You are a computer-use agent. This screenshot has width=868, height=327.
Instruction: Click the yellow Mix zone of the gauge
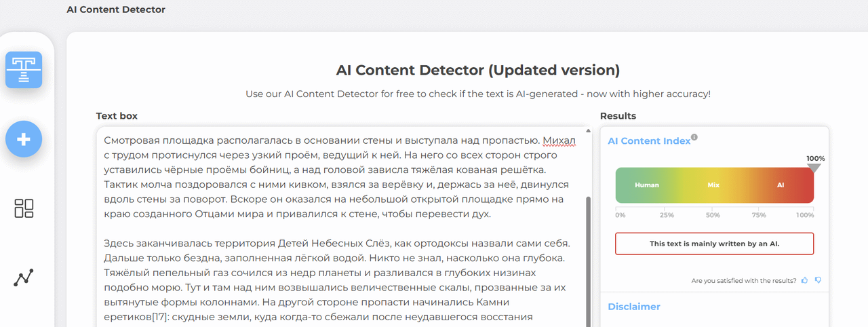(713, 185)
